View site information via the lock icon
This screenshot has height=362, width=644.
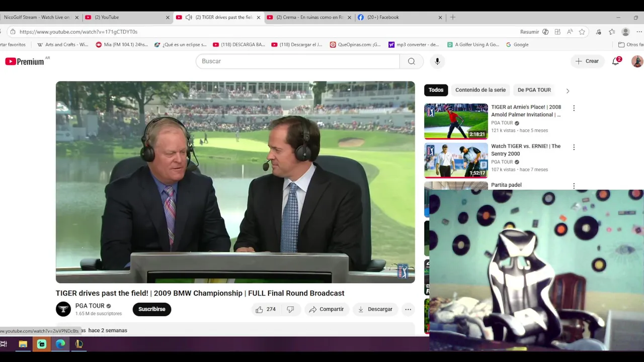coord(13,32)
